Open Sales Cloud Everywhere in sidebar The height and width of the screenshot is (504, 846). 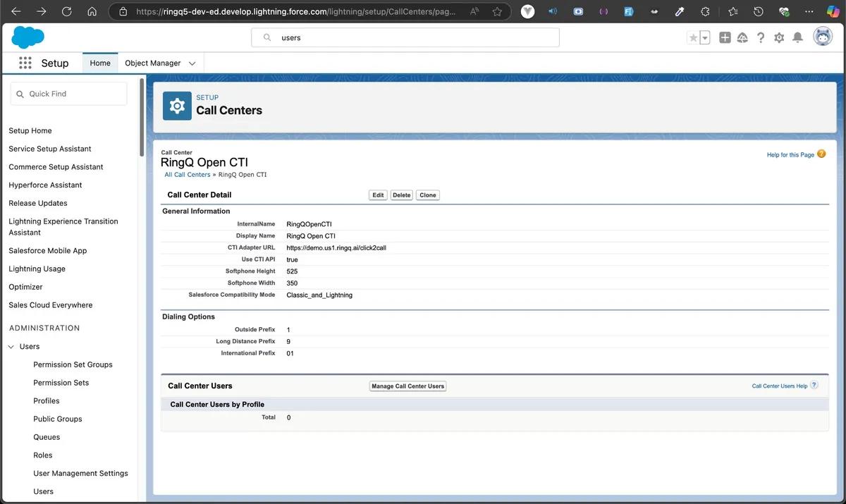point(50,305)
